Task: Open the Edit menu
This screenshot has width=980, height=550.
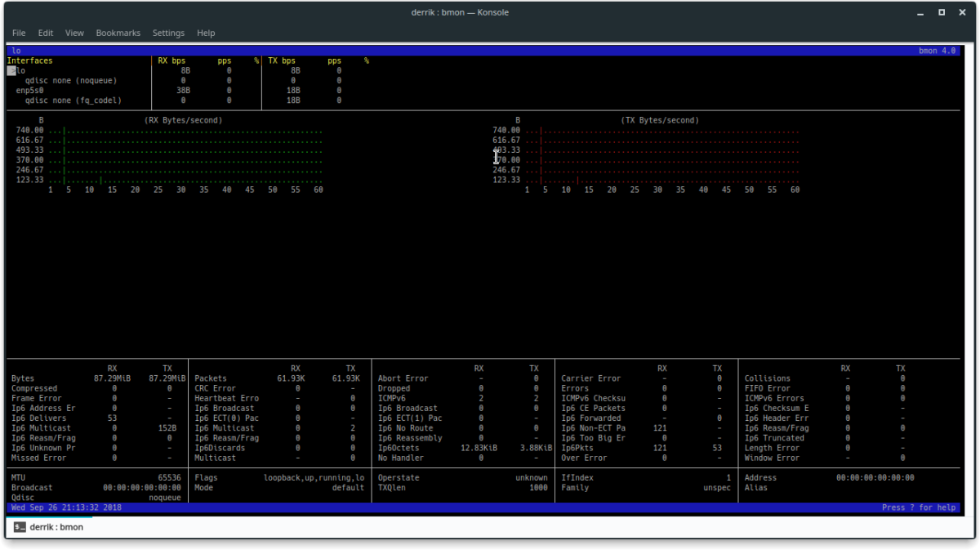Action: coord(46,33)
